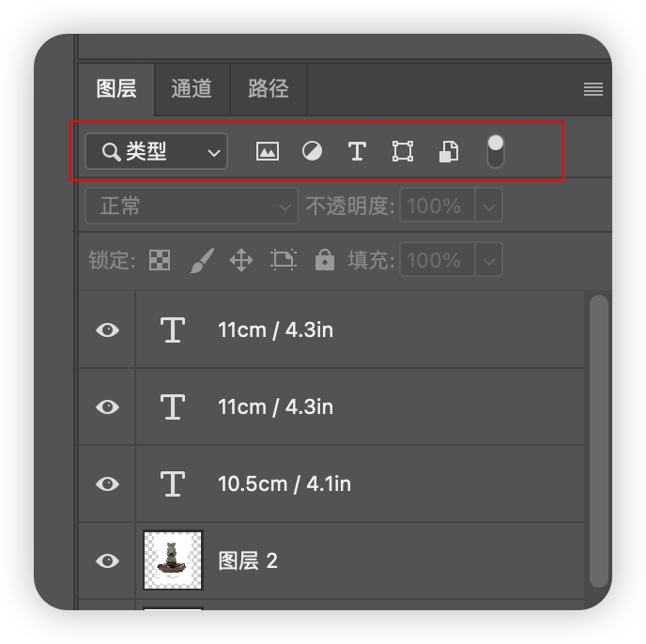Click the 不透明度 value field
Image resolution: width=646 pixels, height=644 pixels.
click(438, 206)
